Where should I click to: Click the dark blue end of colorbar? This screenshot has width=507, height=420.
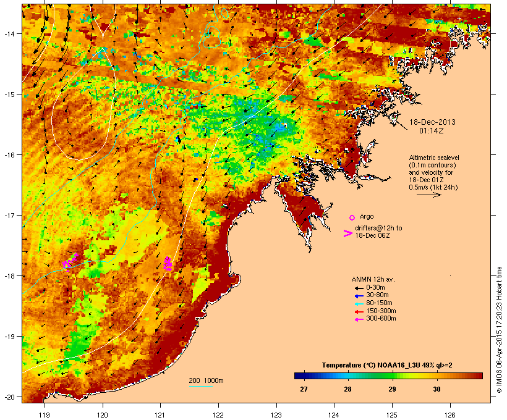pyautogui.click(x=299, y=376)
